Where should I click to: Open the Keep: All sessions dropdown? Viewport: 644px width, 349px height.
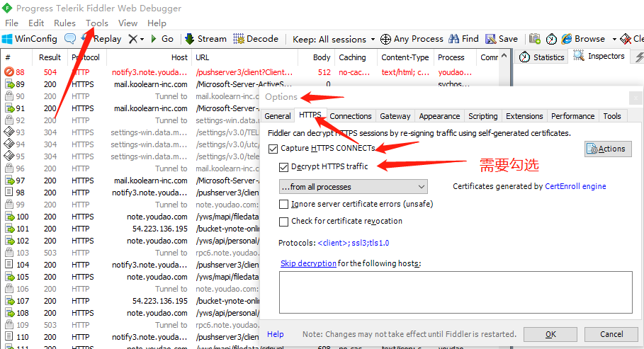click(x=334, y=40)
